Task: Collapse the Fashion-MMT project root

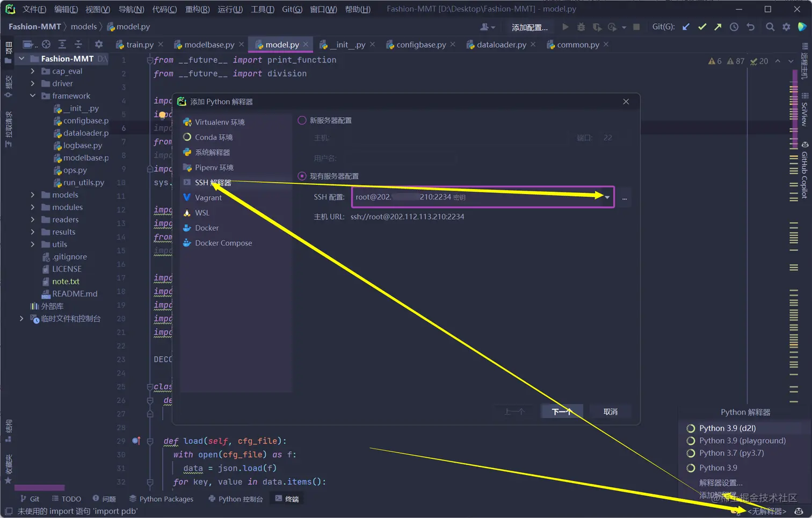Action: point(21,59)
